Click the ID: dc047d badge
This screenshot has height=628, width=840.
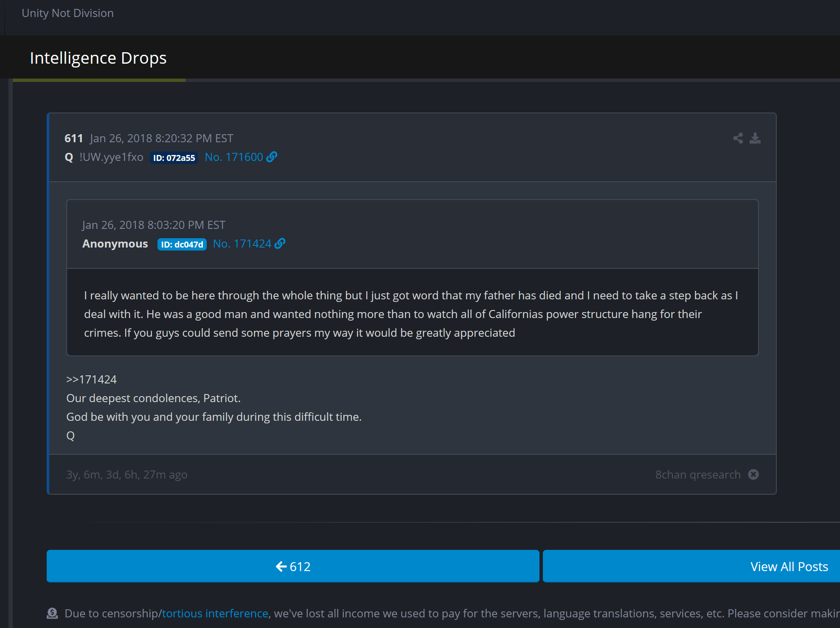click(182, 245)
